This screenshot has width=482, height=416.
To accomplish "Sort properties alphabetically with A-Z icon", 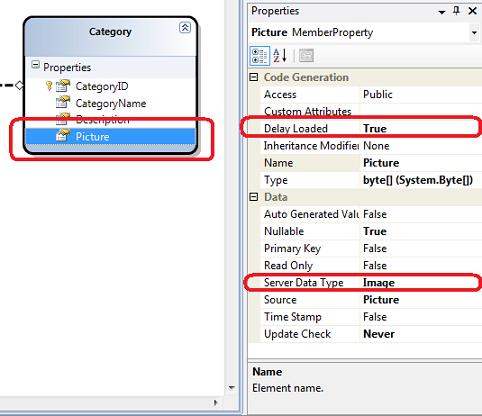I will (279, 56).
